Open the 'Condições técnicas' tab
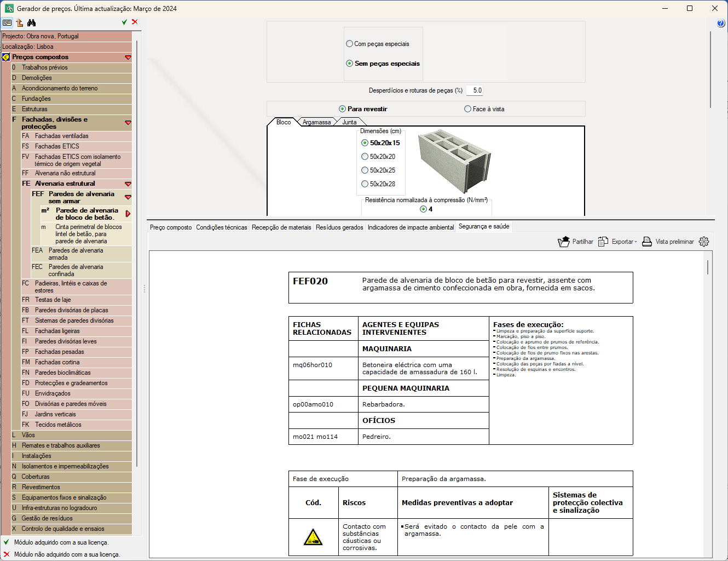 pos(221,227)
